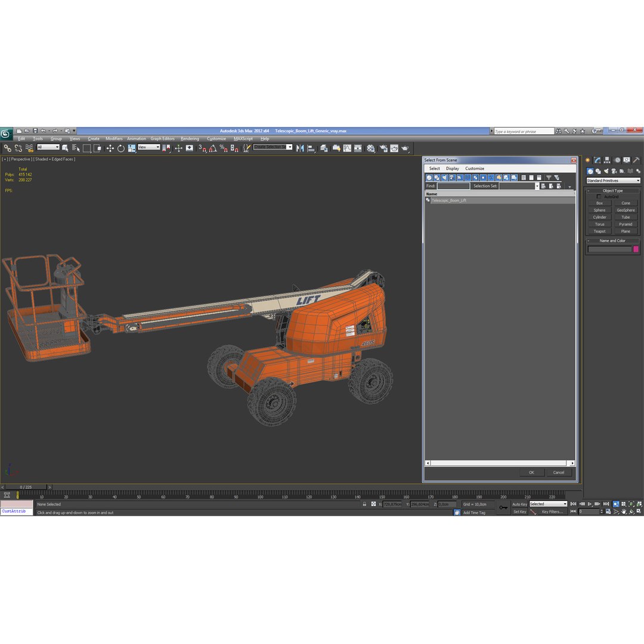Collapse the Name and Color rollout
The height and width of the screenshot is (644, 644).
[612, 241]
